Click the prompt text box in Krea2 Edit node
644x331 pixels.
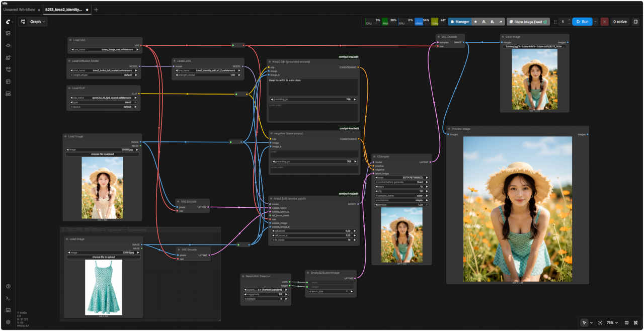tap(313, 87)
